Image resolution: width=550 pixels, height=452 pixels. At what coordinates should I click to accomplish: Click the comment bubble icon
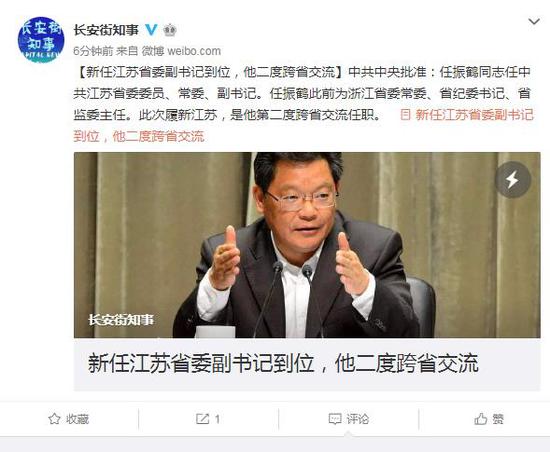[335, 419]
